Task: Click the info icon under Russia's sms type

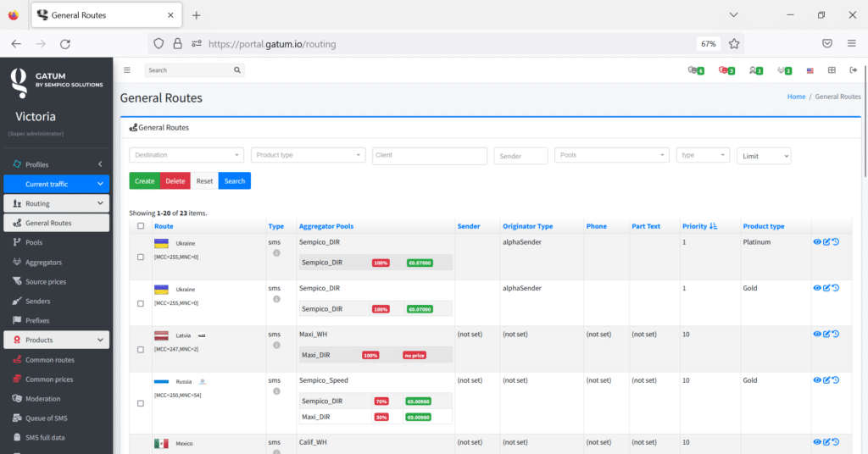Action: tap(275, 391)
